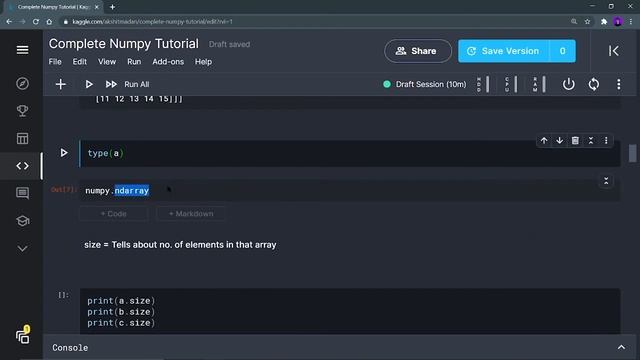Close the Complete Numpy Tutorial tab
Viewport: 640px width, 360px height.
[x=97, y=7]
